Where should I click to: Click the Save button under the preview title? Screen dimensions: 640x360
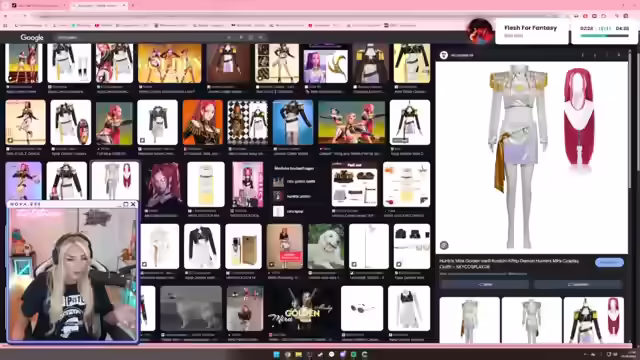click(578, 284)
